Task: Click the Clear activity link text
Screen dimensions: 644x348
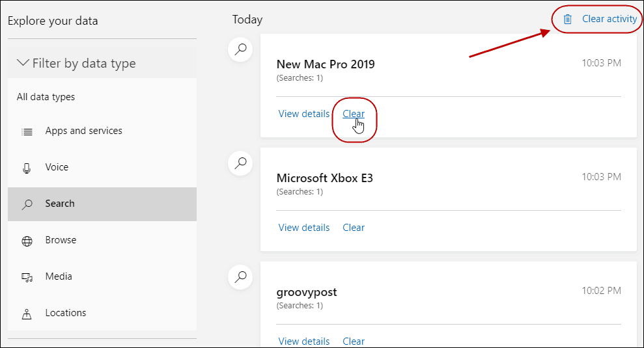Action: [x=609, y=19]
